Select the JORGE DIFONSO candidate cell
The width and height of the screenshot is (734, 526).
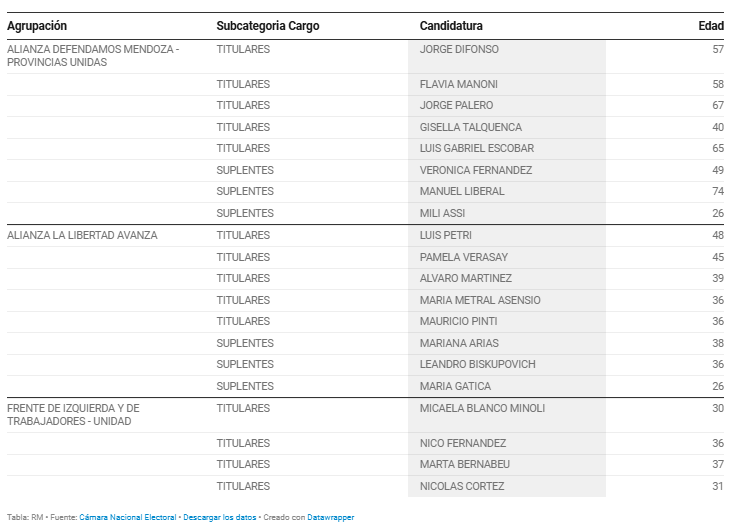459,49
